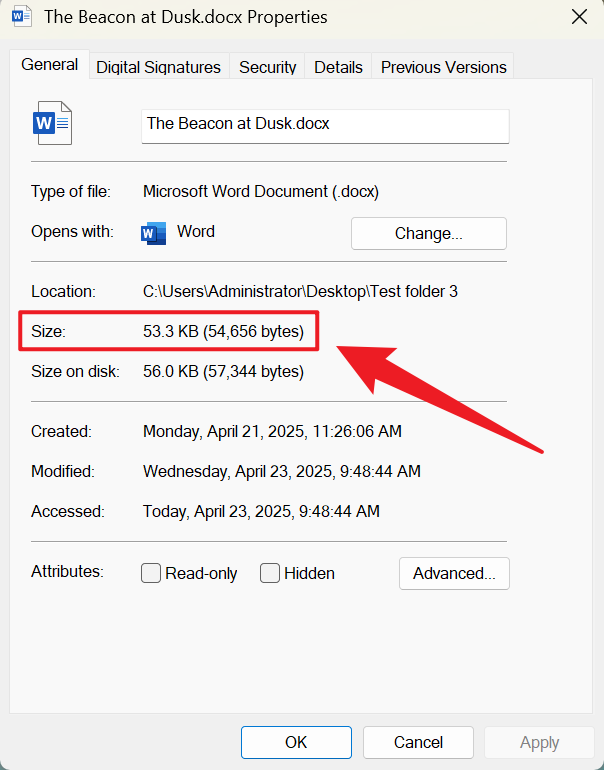Toggle the Hidden attribute checkbox
The height and width of the screenshot is (770, 604).
[270, 573]
